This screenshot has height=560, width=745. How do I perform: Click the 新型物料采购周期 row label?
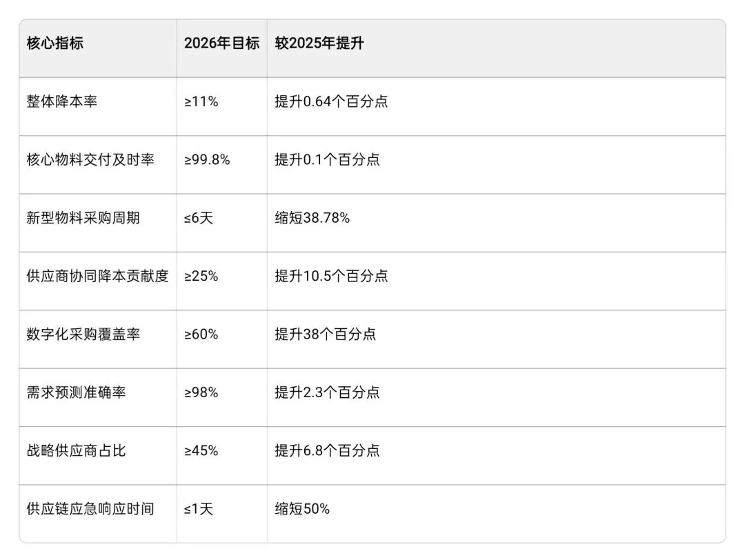(x=83, y=218)
